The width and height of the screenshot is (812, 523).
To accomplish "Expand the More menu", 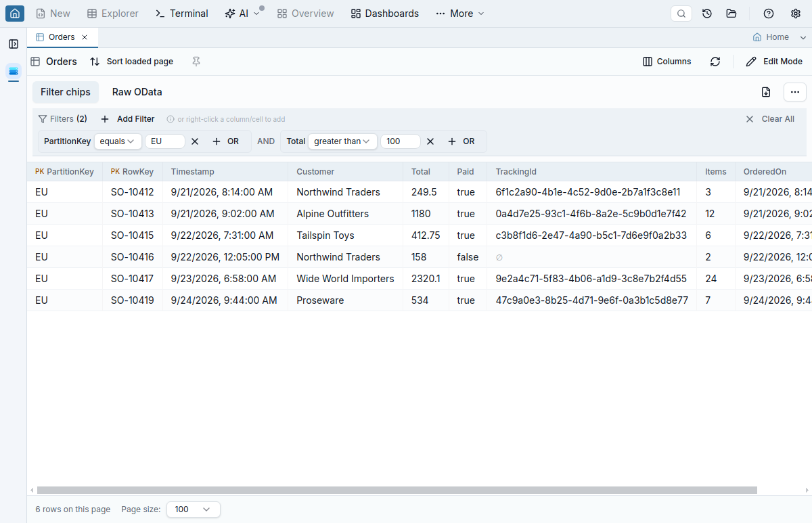I will 460,14.
